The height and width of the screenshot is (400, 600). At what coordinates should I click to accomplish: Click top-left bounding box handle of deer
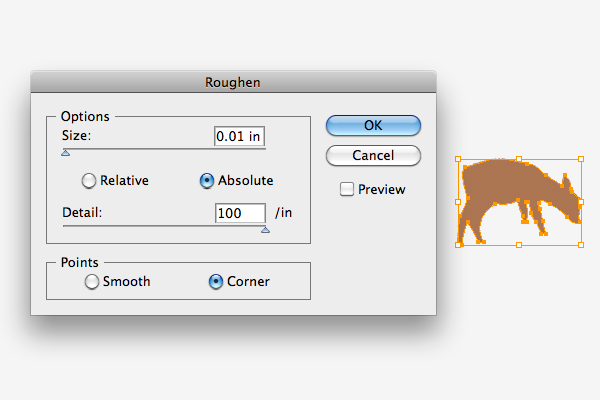point(458,159)
